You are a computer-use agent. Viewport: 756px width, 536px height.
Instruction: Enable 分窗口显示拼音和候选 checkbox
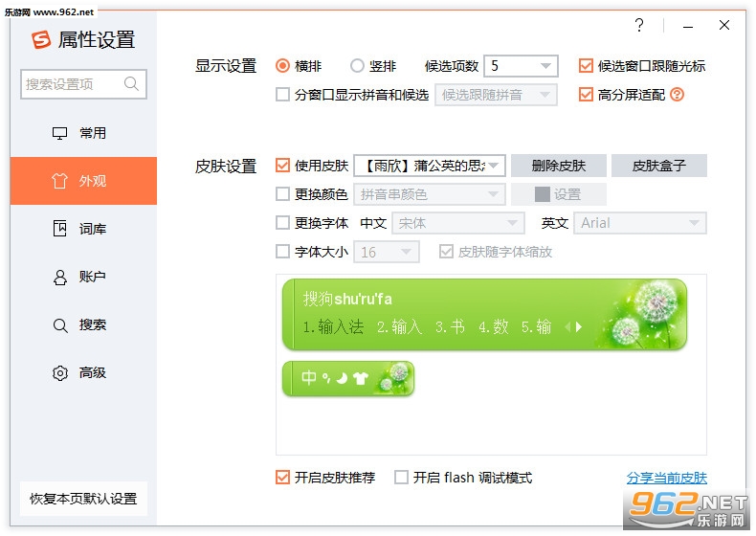click(282, 95)
